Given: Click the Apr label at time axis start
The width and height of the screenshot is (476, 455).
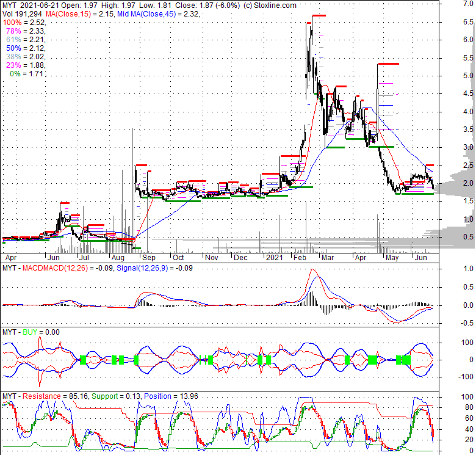Looking at the screenshot, I should pos(11,258).
